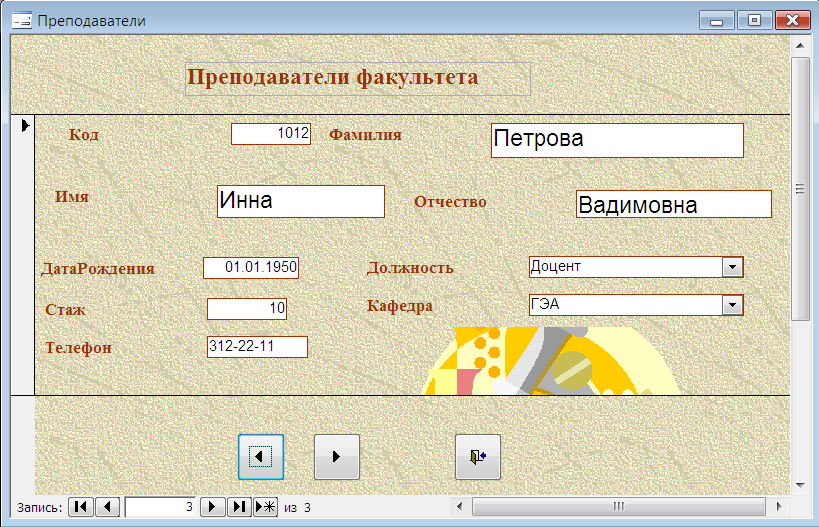
Task: Click the ДатаРождения field 01.01.1950
Action: [x=251, y=268]
